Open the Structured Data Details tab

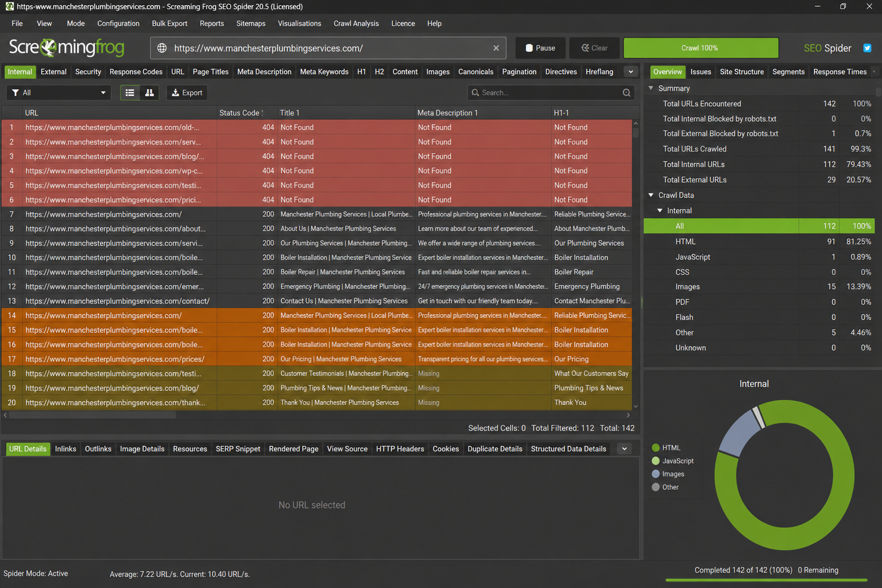(x=568, y=448)
